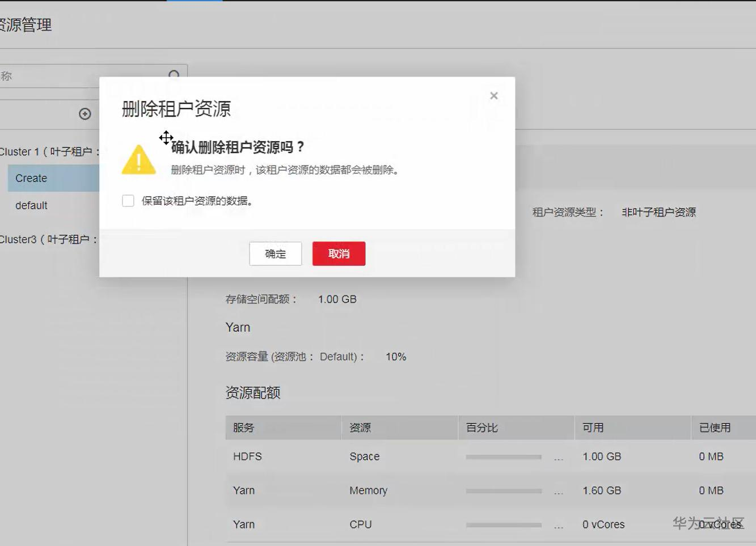Viewport: 756px width, 546px height.
Task: Click the blue tab at the top edge
Action: tap(193, 2)
